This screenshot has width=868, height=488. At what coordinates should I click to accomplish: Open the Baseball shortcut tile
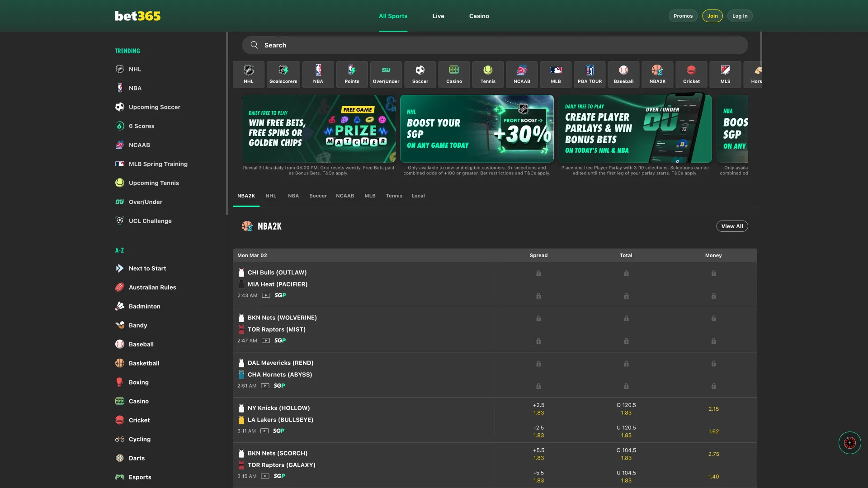[623, 74]
